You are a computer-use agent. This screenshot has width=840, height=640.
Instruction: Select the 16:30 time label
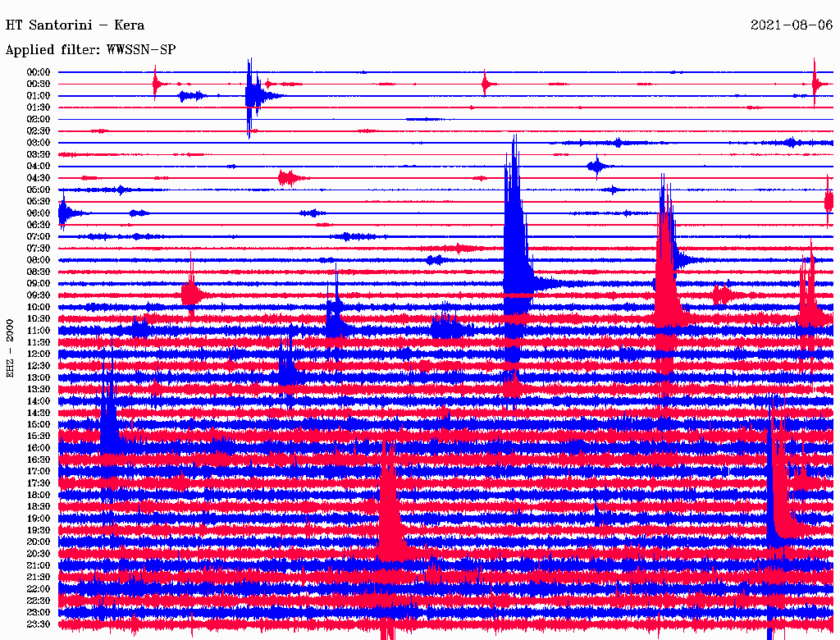point(39,460)
